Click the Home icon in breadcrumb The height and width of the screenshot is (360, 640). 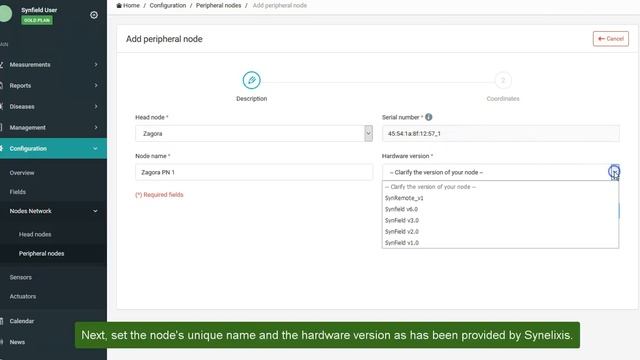119,5
